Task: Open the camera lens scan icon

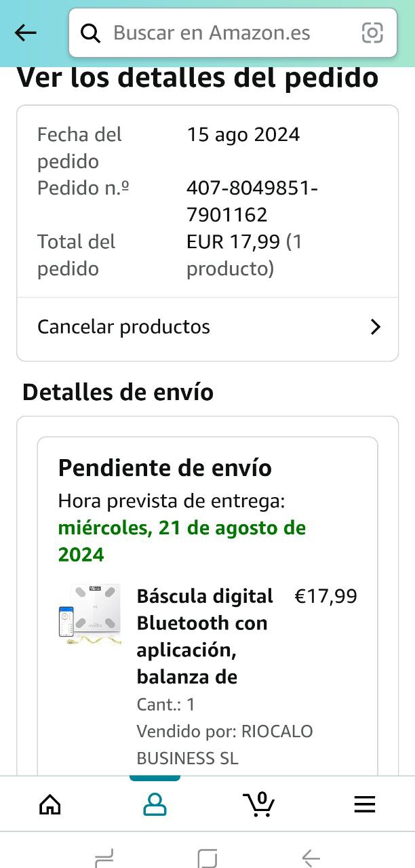Action: pyautogui.click(x=372, y=33)
